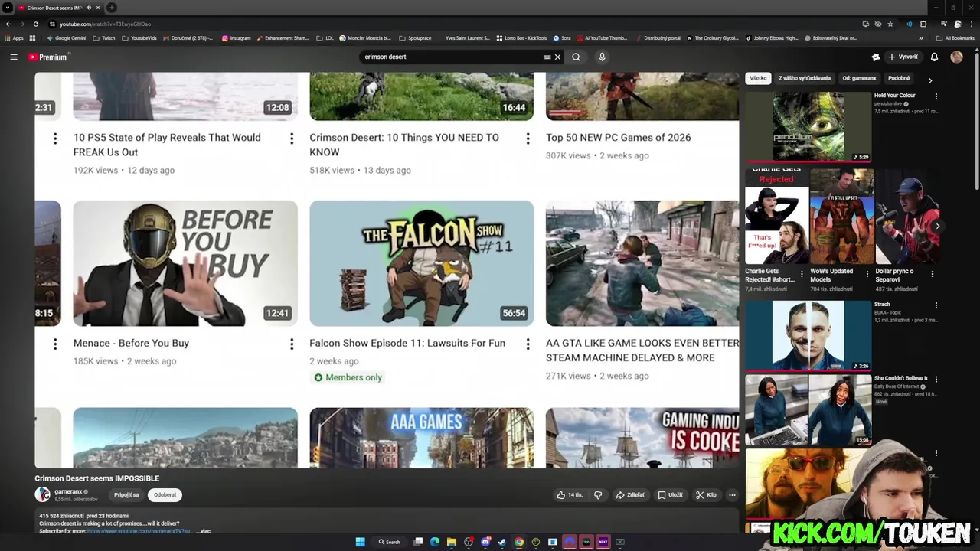Open the Twitch bookmark folder
Image resolution: width=980 pixels, height=551 pixels.
tap(104, 37)
